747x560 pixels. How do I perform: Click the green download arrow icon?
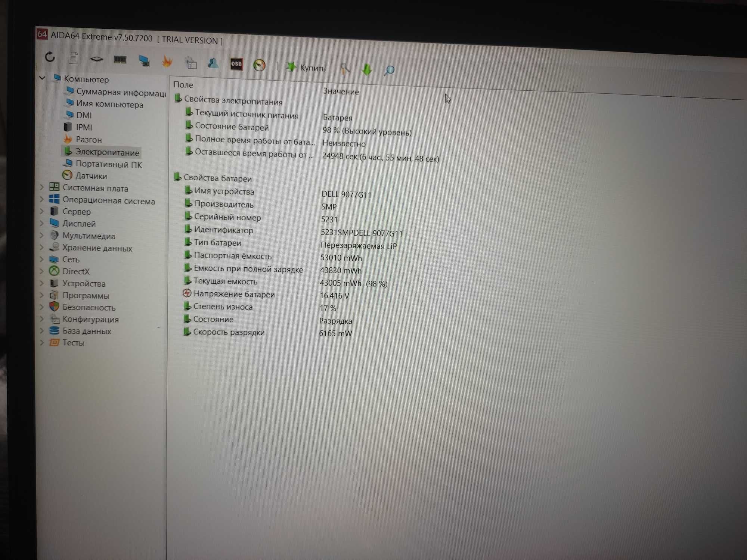pos(367,69)
